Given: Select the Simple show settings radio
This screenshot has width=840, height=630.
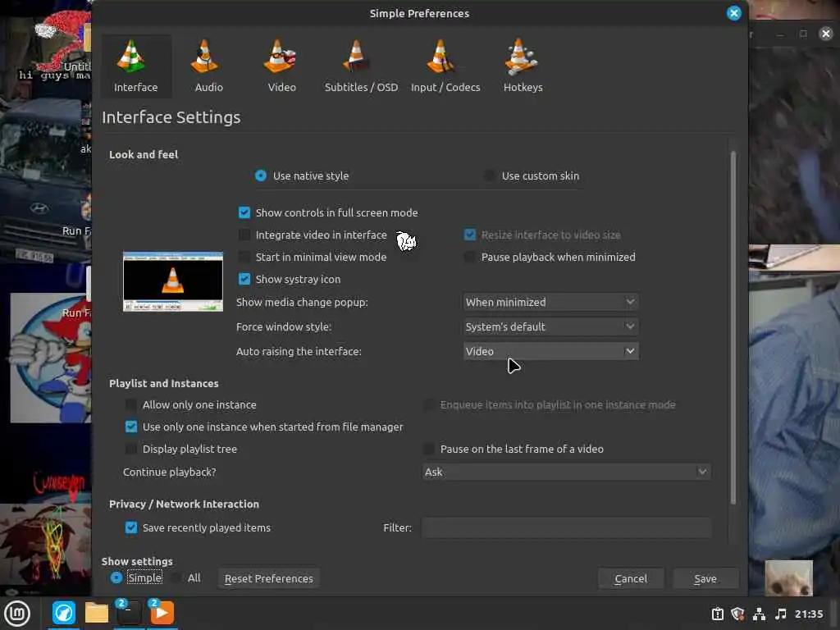Looking at the screenshot, I should pos(116,578).
